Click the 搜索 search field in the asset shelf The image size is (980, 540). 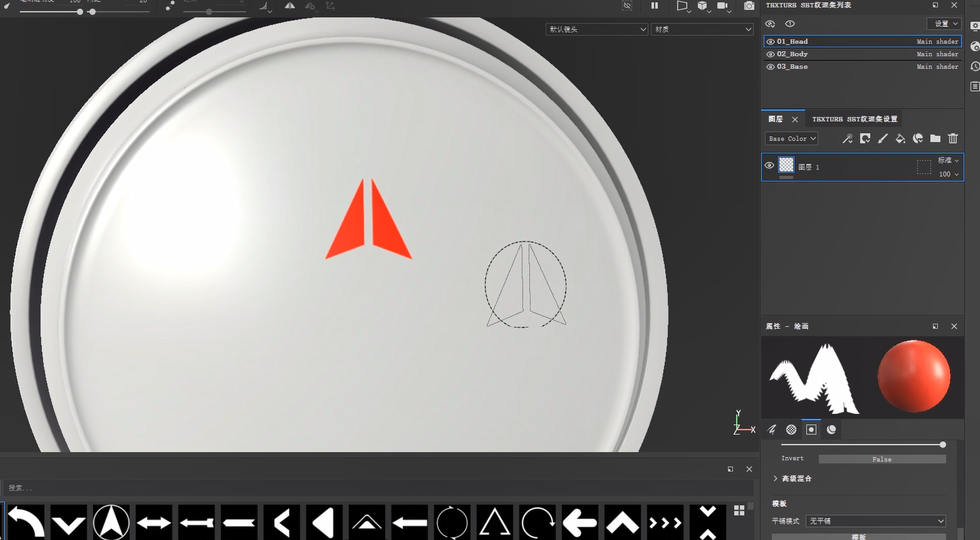(x=379, y=487)
